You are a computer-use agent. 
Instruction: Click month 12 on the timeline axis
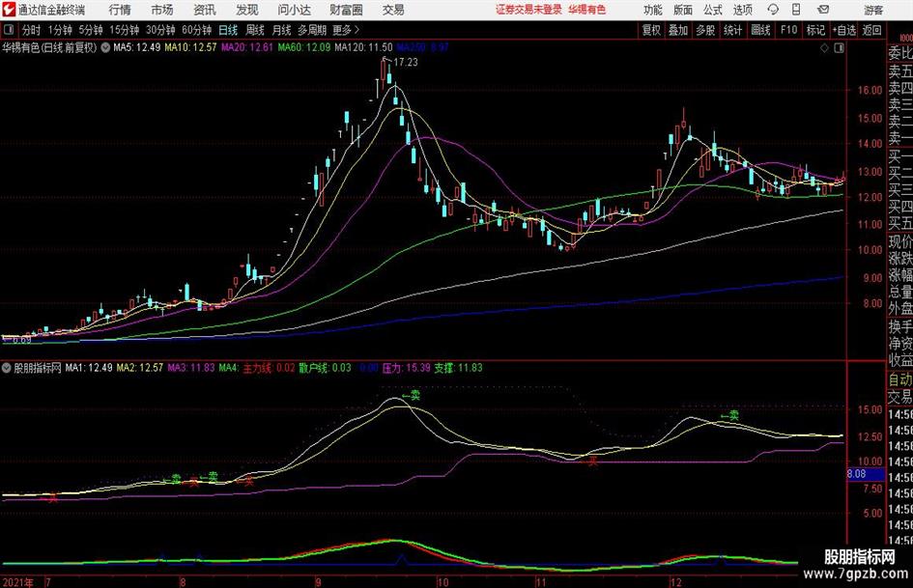675,582
